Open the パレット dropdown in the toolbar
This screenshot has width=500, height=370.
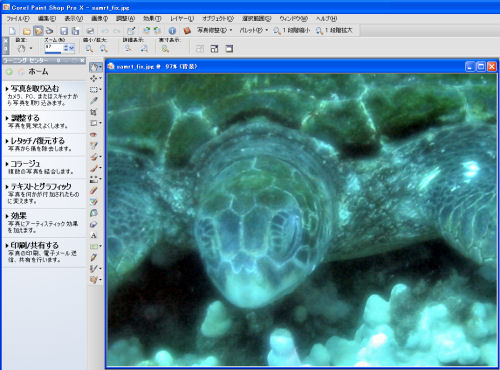(254, 30)
